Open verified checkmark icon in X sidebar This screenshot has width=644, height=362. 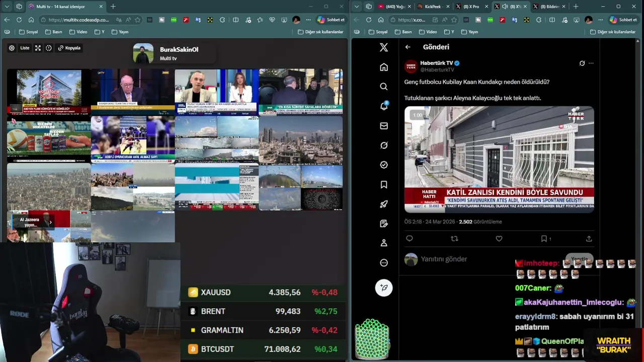tap(384, 165)
